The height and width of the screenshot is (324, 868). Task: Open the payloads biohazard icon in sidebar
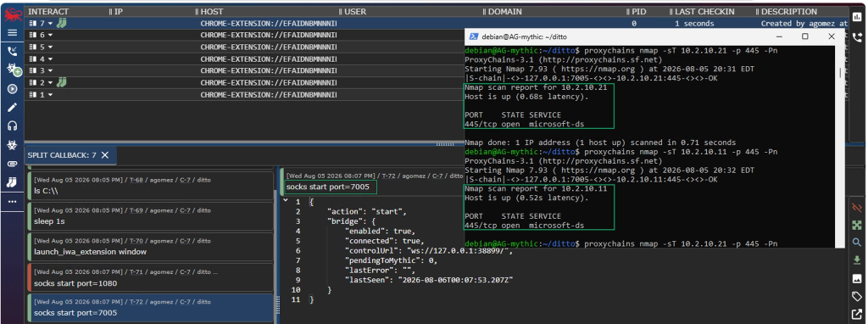coord(12,145)
